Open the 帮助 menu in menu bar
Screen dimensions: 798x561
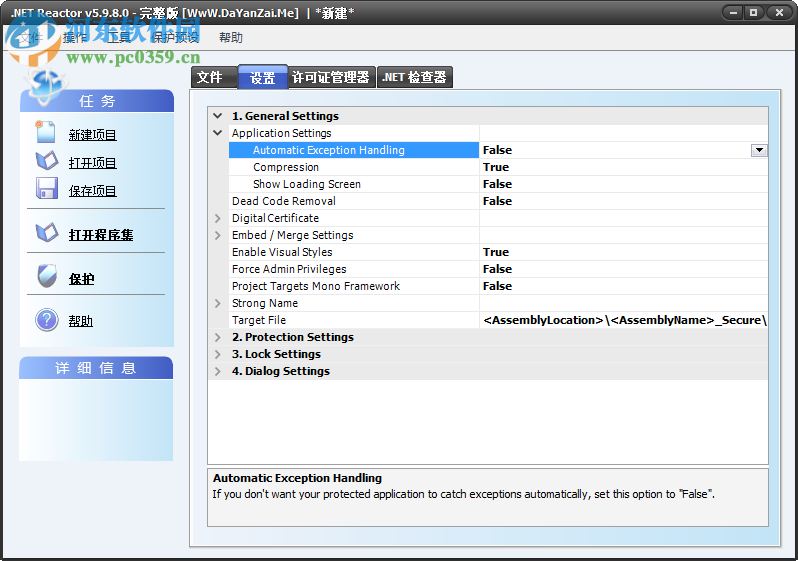point(231,38)
